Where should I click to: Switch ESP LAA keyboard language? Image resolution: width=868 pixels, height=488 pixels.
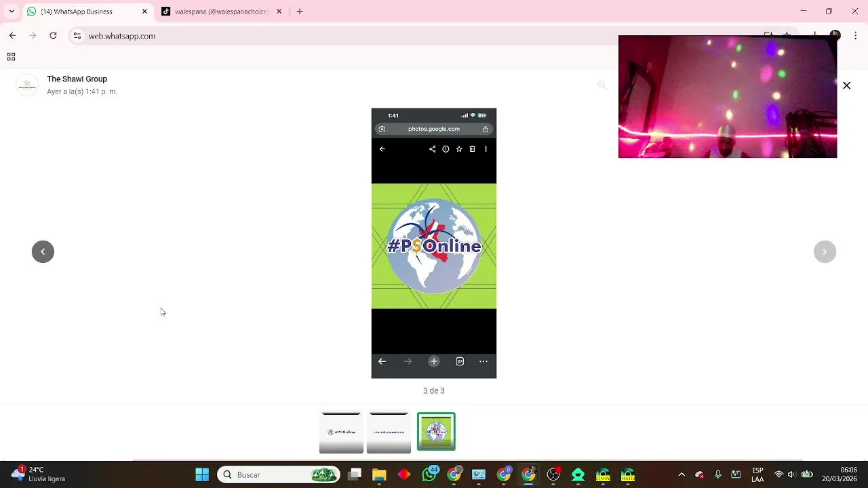tap(757, 474)
